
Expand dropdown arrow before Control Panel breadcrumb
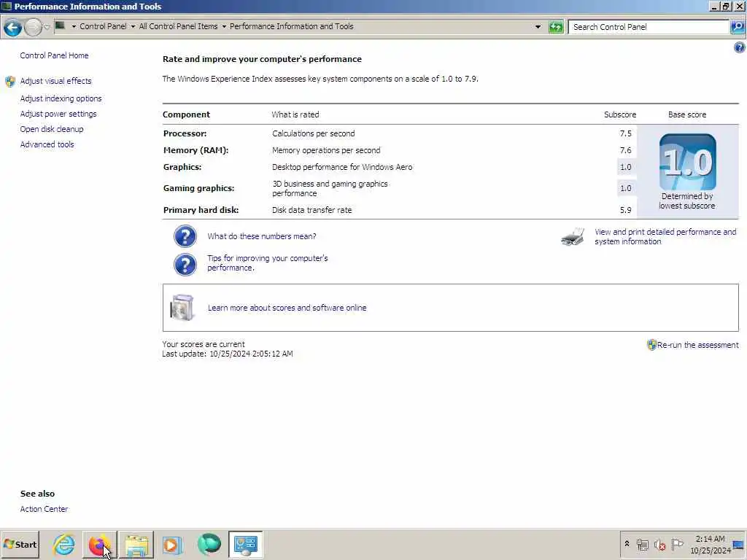74,27
